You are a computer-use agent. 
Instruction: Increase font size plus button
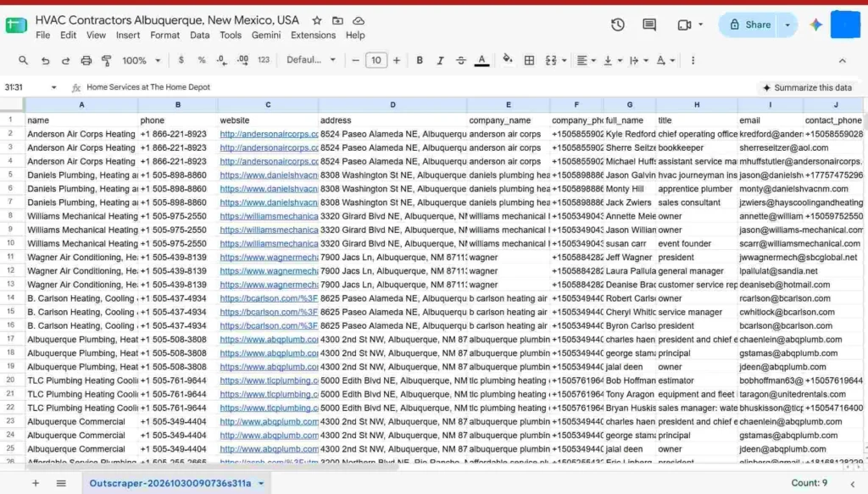point(397,60)
